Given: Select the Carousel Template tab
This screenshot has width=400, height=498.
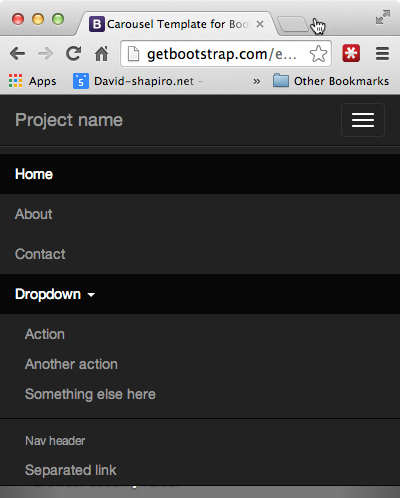Looking at the screenshot, I should coord(177,24).
